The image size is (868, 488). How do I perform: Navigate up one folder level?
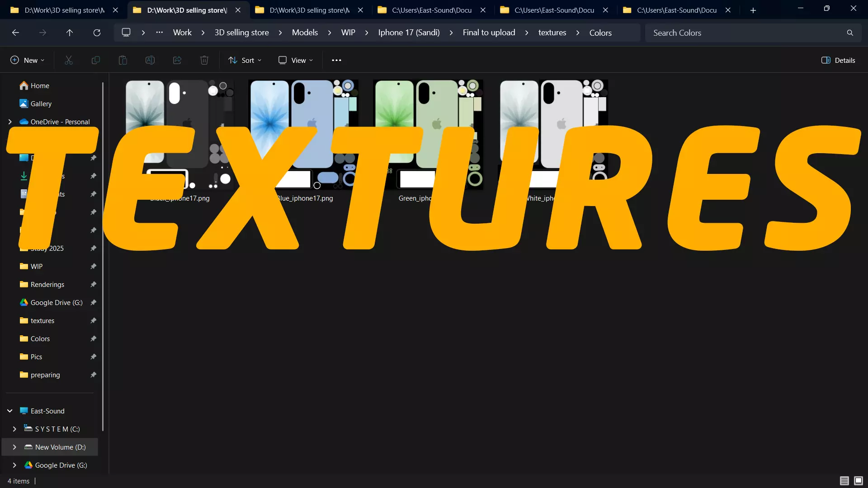70,33
